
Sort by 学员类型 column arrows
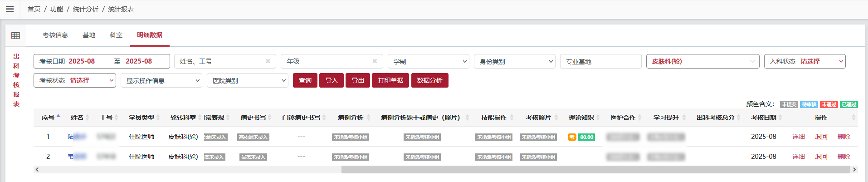[x=158, y=118]
